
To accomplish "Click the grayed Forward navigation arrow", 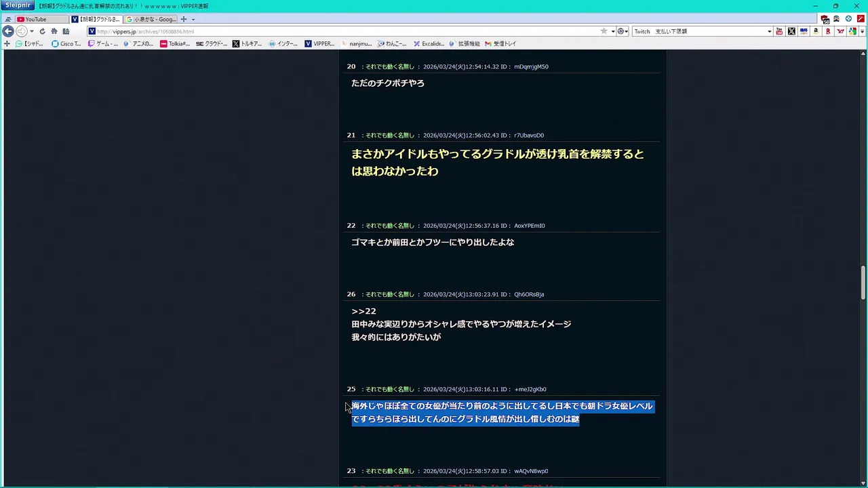I will [21, 31].
